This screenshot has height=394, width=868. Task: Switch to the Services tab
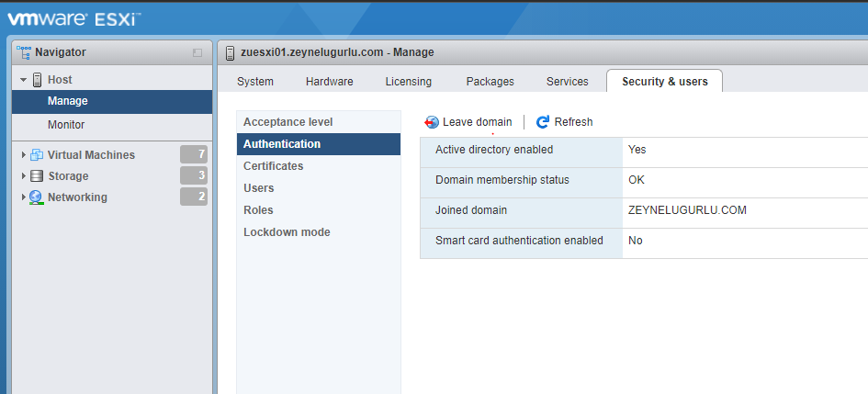568,82
